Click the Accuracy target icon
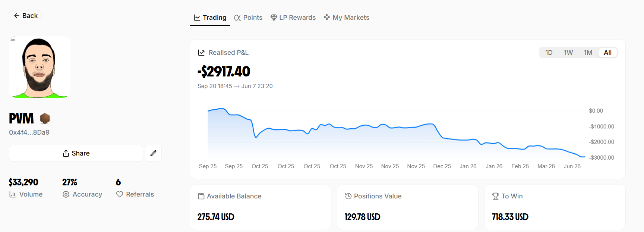 tap(66, 194)
